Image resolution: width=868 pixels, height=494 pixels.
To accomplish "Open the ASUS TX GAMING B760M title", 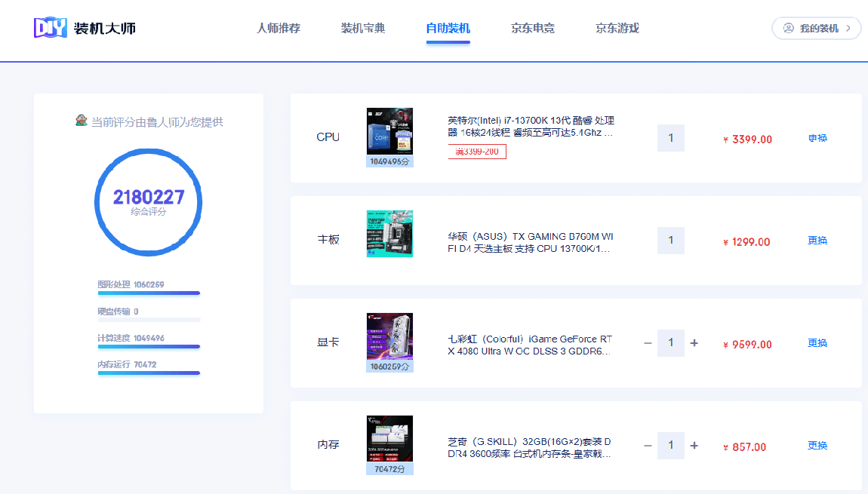I will [531, 242].
